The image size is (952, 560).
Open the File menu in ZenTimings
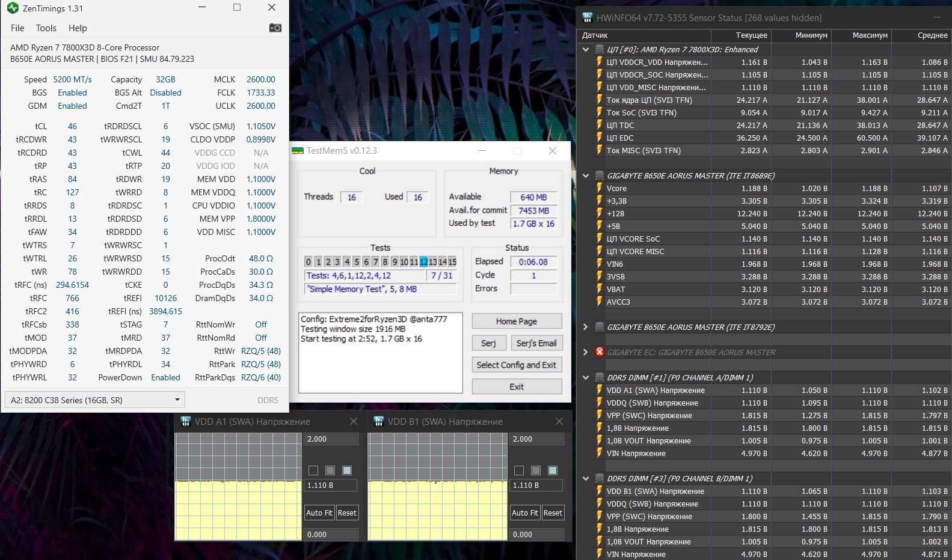pos(17,28)
